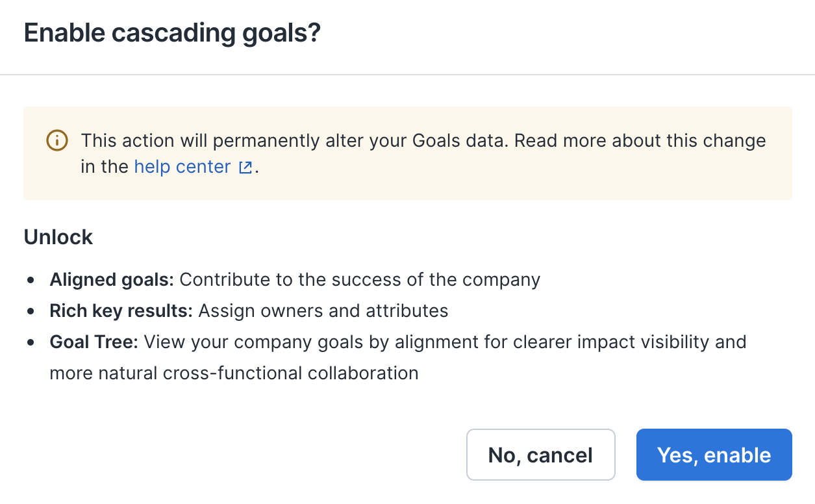Image resolution: width=815 pixels, height=504 pixels.
Task: Click the bullet dot before Rich key results
Action: coord(31,312)
